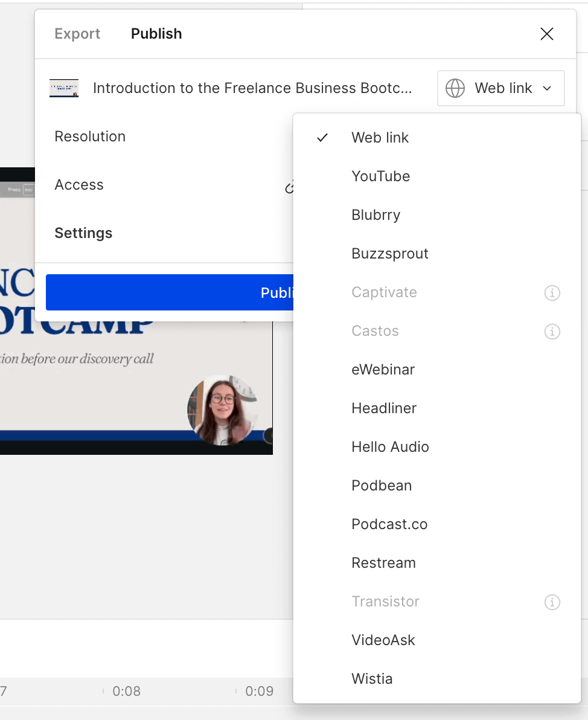Expand the Settings section
Screen dimensions: 588x720
click(83, 233)
